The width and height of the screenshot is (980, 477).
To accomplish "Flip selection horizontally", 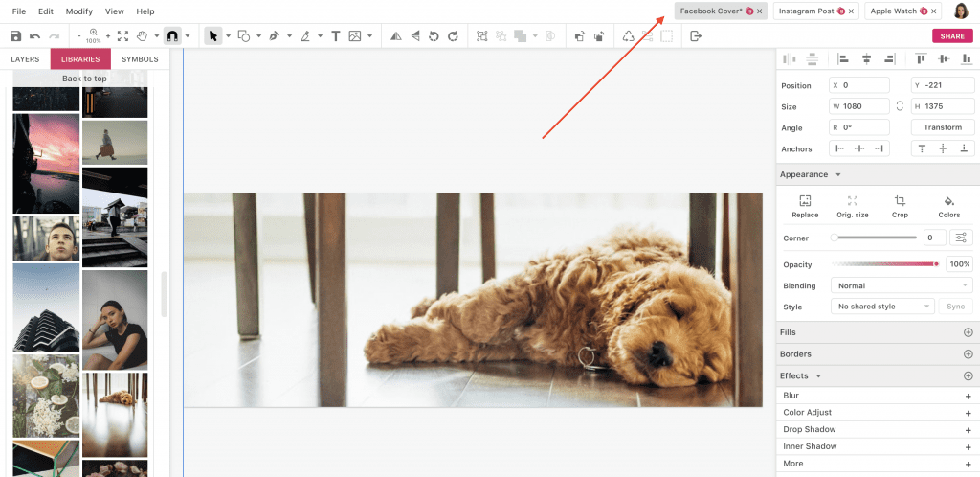I will click(x=395, y=36).
